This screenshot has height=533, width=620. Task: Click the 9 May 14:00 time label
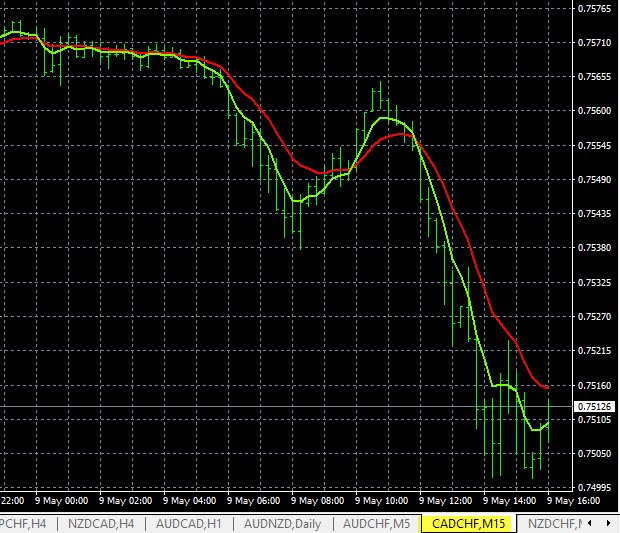[510, 501]
